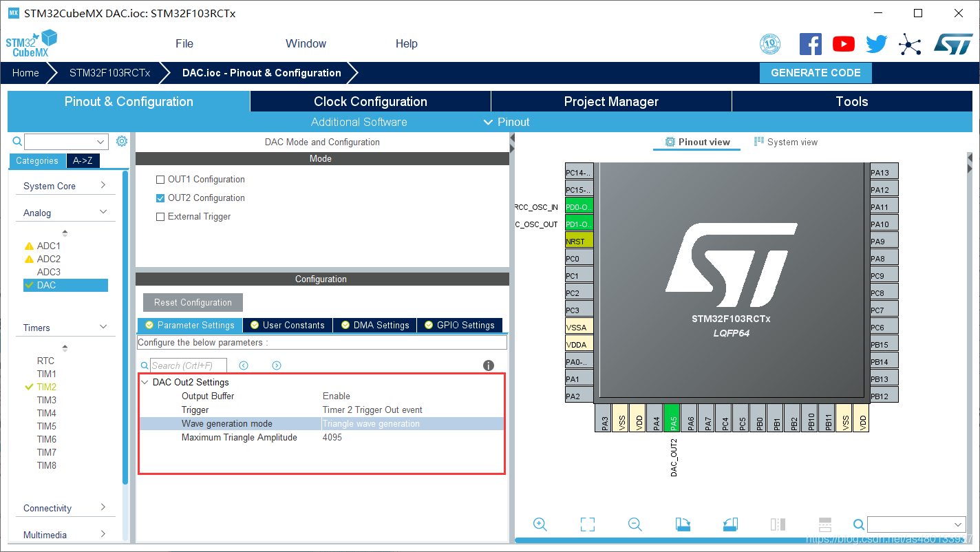980x552 pixels.
Task: Click Maximum Triangle Amplitude value 4095
Action: point(332,437)
